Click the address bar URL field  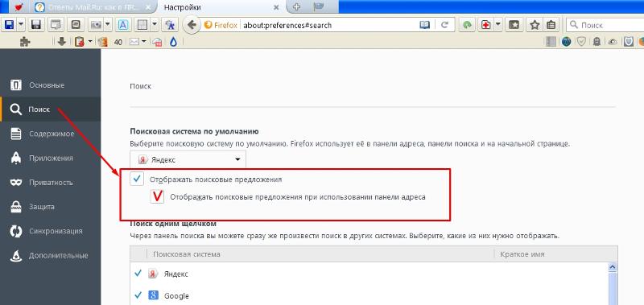click(328, 25)
